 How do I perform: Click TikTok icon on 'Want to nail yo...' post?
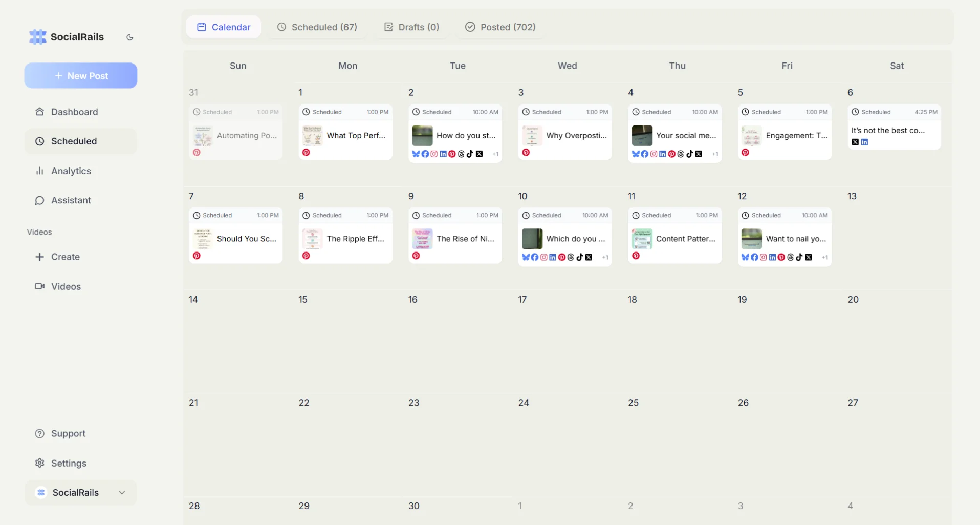click(x=799, y=257)
